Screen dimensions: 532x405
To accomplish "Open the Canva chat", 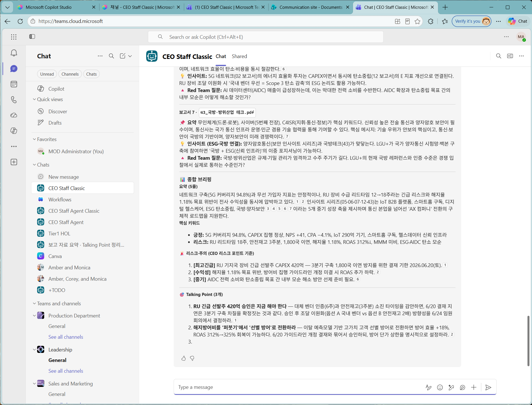I will click(82, 256).
